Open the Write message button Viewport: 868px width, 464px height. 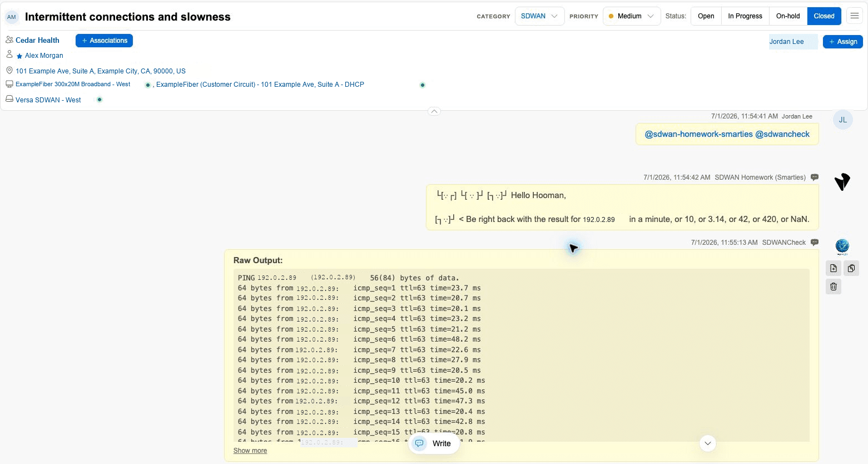[434, 443]
